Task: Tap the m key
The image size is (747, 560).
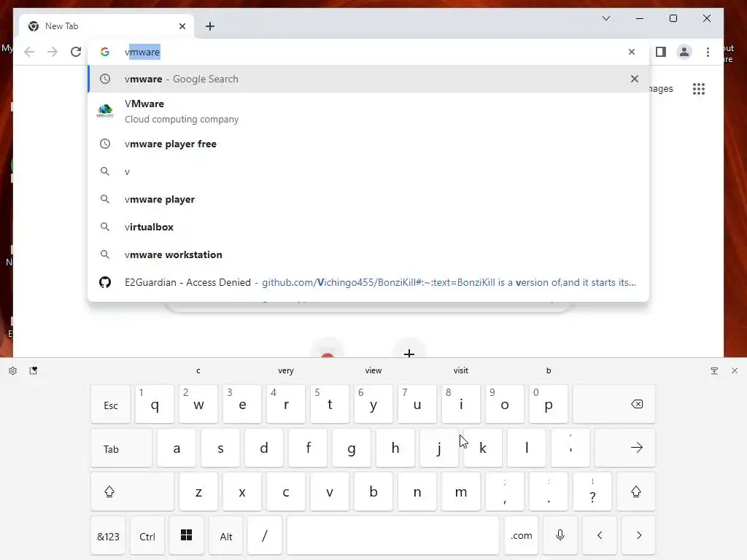Action: 461,491
